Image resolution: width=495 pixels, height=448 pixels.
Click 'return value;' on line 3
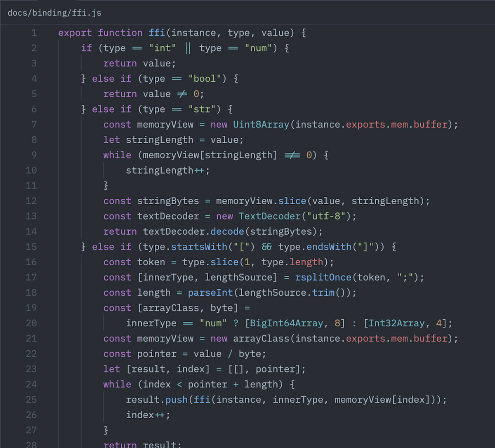coord(140,63)
